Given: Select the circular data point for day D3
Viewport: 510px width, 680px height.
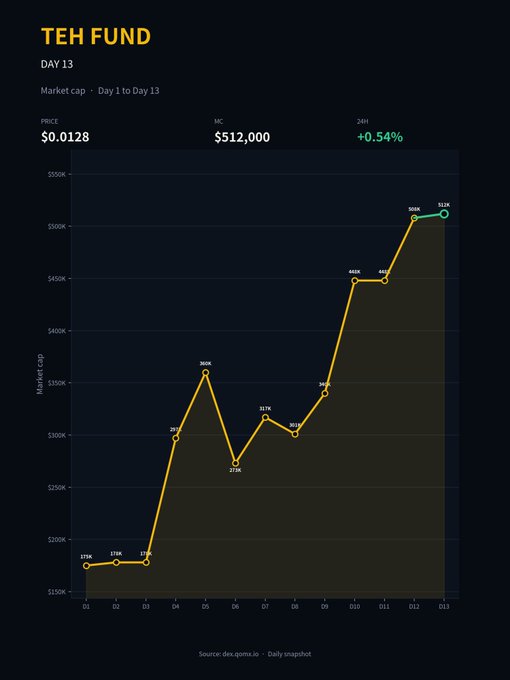Looking at the screenshot, I should tap(146, 562).
